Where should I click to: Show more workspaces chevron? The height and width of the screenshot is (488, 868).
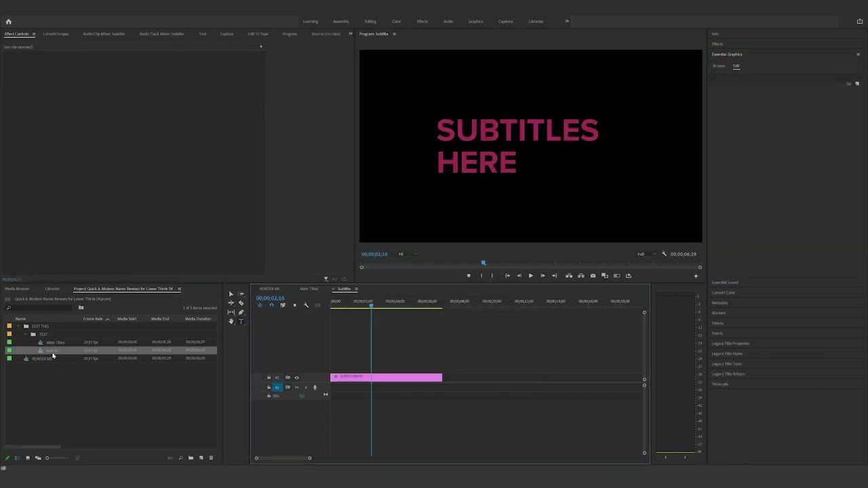pos(567,21)
